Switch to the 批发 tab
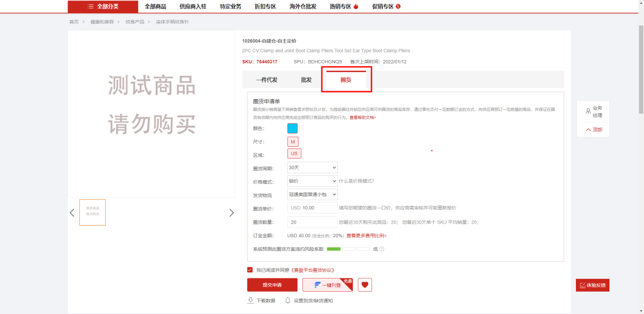This screenshot has height=314, width=644. pos(306,80)
